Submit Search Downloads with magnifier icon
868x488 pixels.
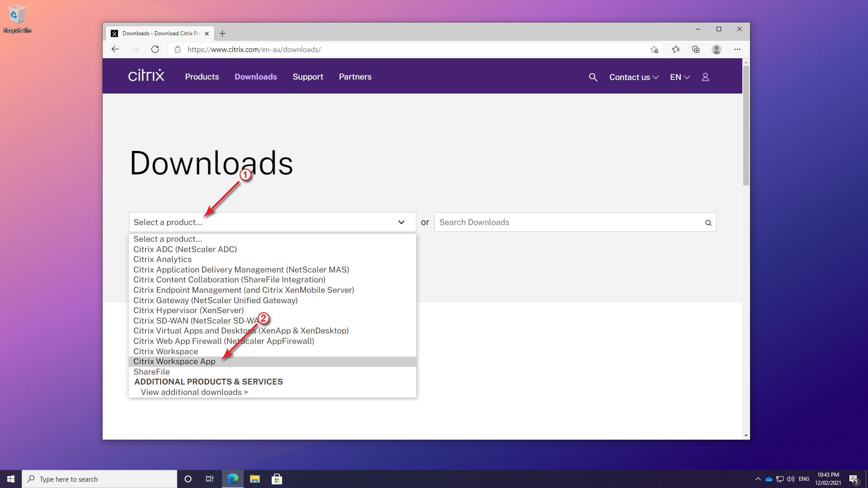pos(708,223)
